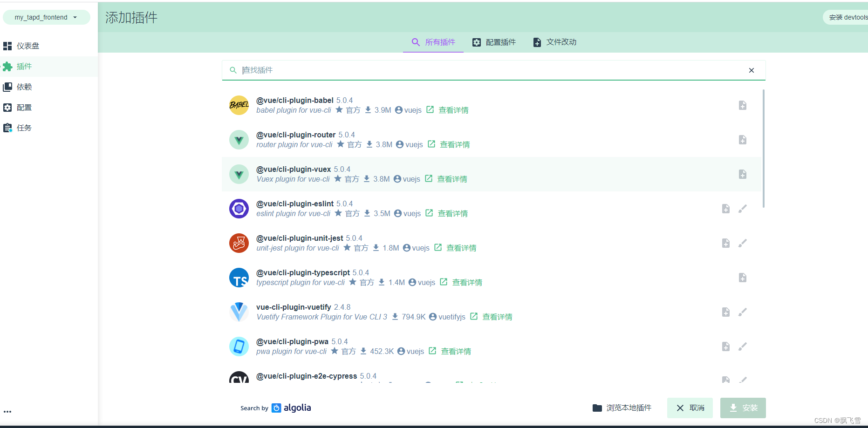The height and width of the screenshot is (428, 868).
Task: Open vuejs external link for @vue/cli-plugin-router
Action: coord(431,144)
